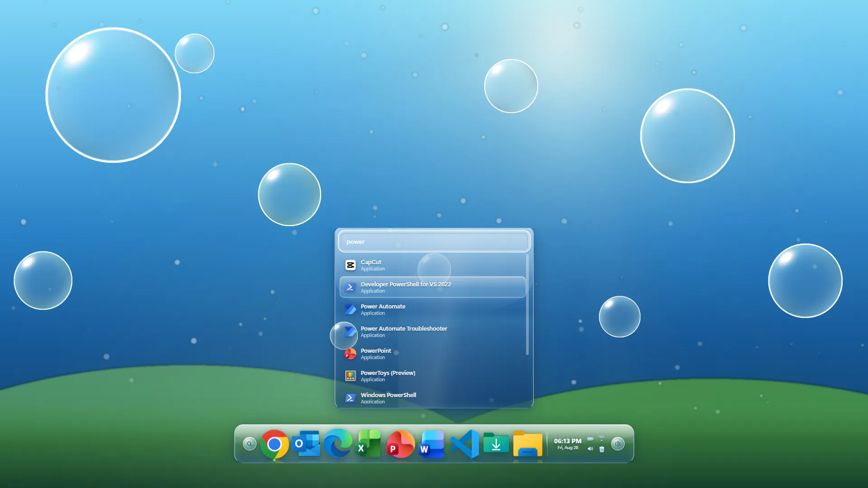
Task: Click the search field containing "power"
Action: pos(434,242)
